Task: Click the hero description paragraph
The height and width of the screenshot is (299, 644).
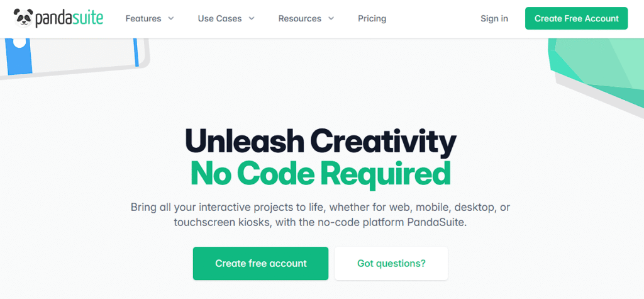Action: 321,215
